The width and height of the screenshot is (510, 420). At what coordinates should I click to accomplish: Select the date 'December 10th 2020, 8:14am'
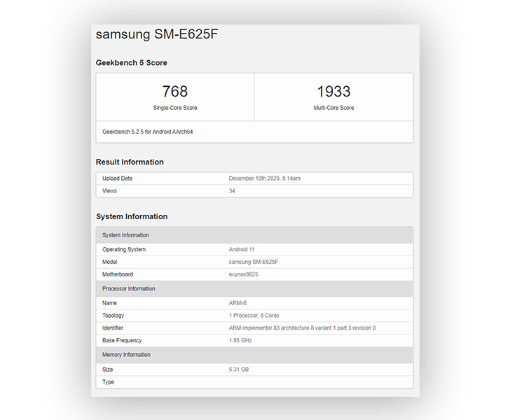[x=264, y=178]
